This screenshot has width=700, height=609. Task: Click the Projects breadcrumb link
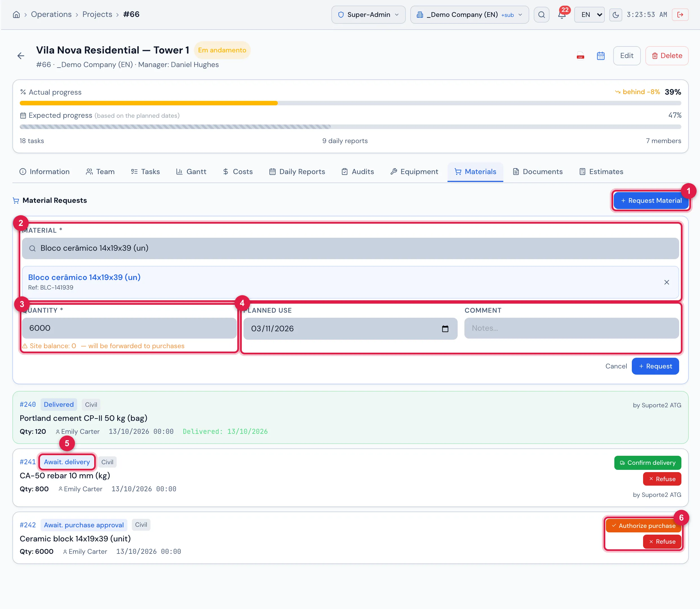coord(97,14)
